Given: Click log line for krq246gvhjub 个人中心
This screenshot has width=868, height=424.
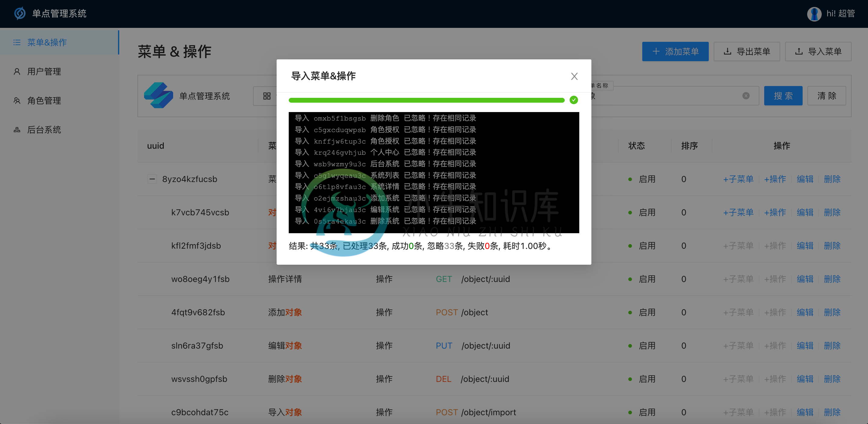Looking at the screenshot, I should [x=385, y=152].
